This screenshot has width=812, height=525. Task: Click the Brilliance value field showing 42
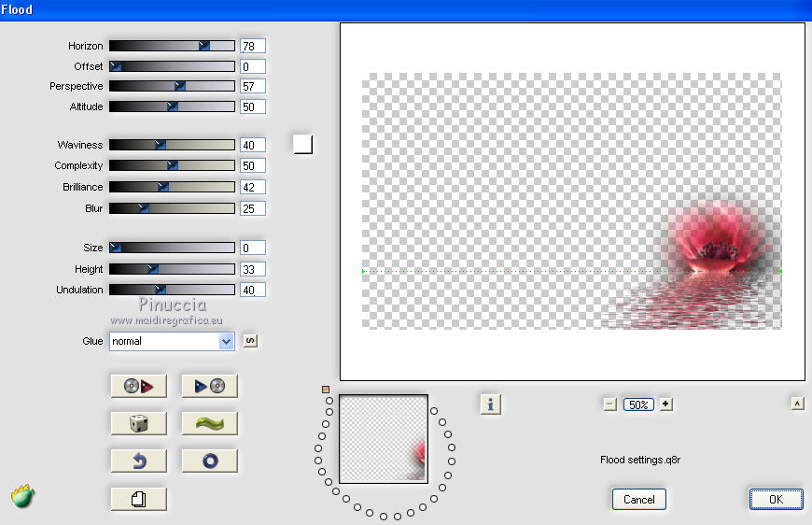pos(253,187)
